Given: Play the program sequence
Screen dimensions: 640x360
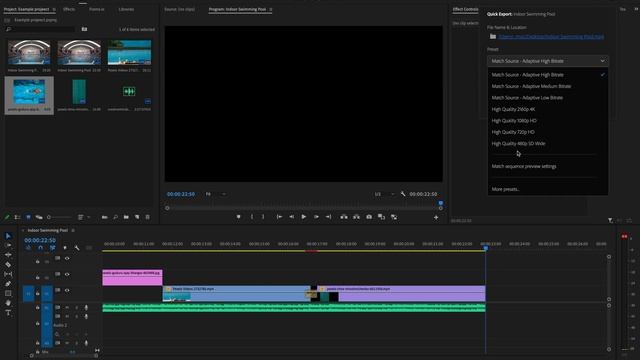Looking at the screenshot, I should click(304, 217).
